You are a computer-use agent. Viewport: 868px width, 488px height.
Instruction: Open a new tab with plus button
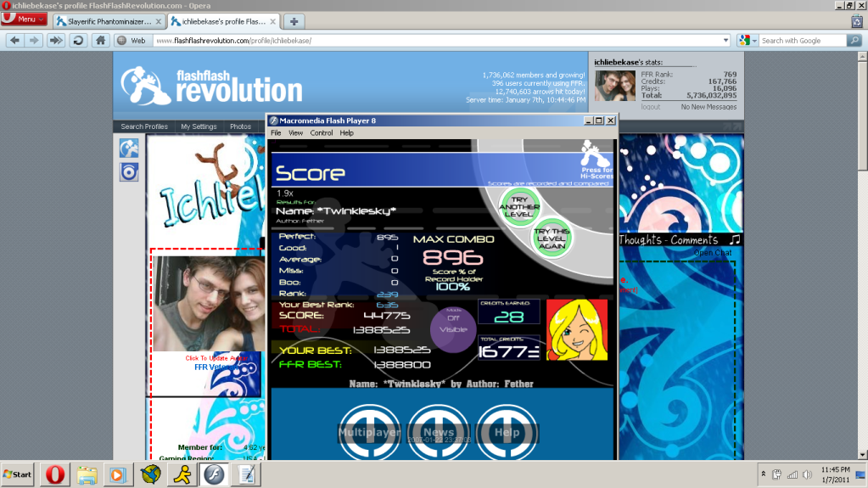coord(294,20)
